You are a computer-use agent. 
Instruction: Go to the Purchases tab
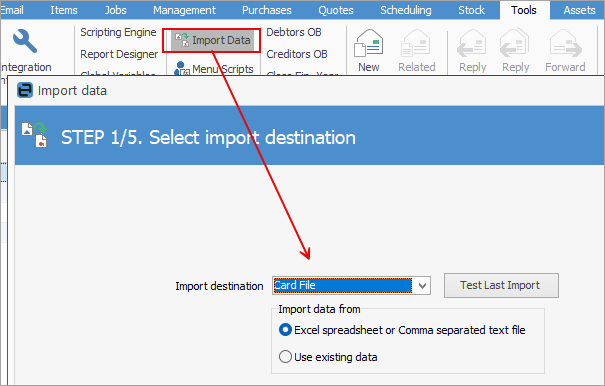click(267, 10)
